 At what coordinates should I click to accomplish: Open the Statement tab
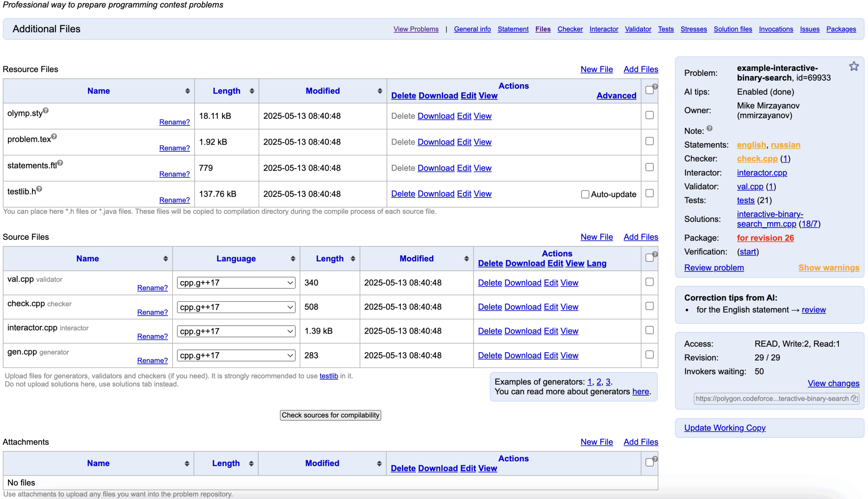point(513,29)
